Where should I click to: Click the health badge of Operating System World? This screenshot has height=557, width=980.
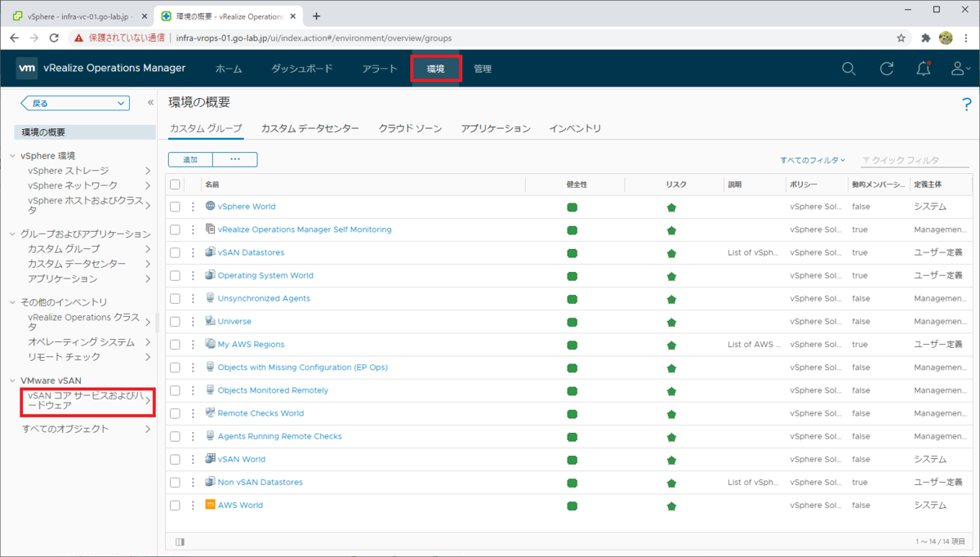[572, 276]
